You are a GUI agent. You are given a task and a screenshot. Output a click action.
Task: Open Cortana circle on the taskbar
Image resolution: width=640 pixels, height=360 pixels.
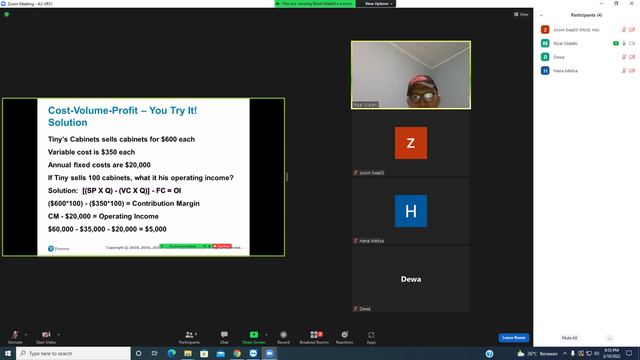point(138,353)
